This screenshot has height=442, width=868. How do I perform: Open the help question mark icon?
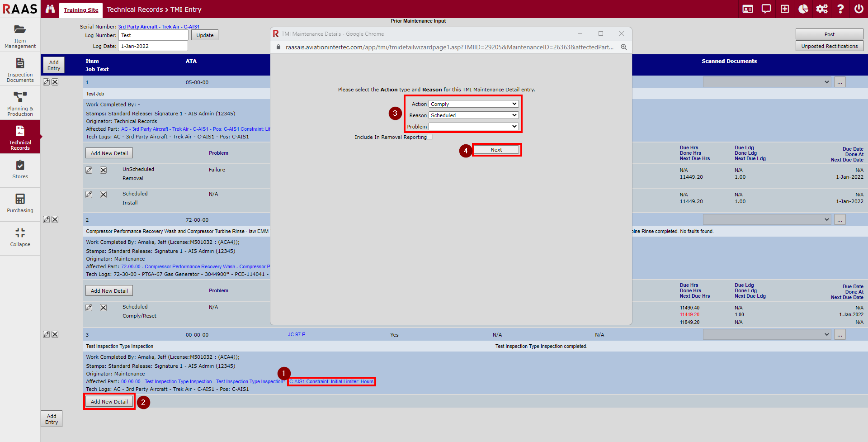click(840, 9)
